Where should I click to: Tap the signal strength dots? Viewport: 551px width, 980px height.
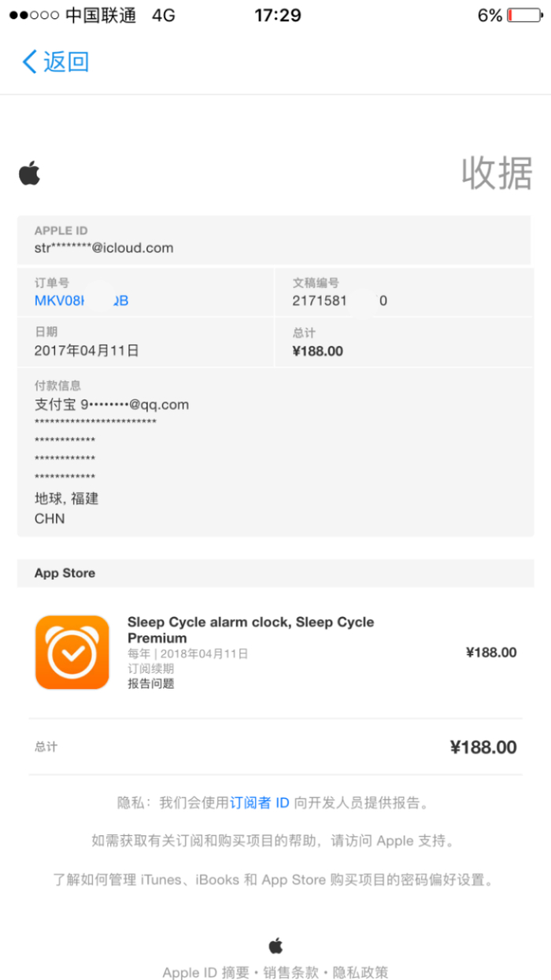[x=33, y=16]
